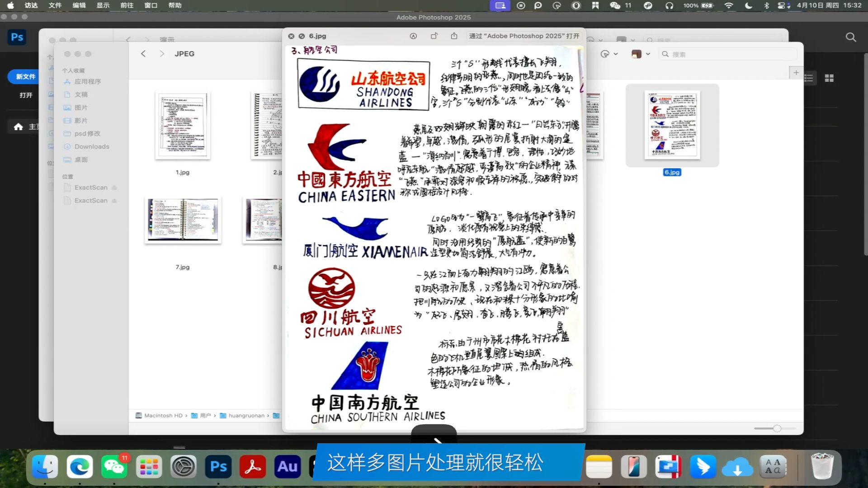Viewport: 868px width, 488px height.
Task: Go to Photoshop home via house icon
Action: pos(19,127)
